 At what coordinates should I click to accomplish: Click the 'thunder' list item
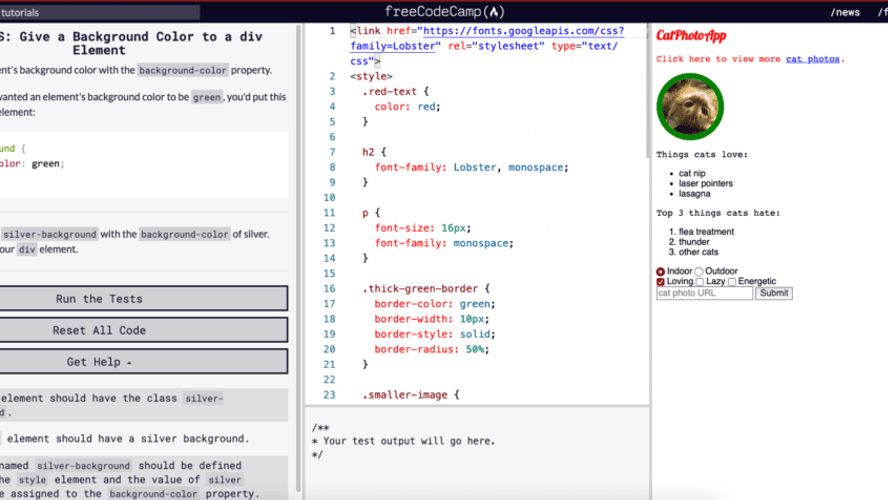(694, 242)
